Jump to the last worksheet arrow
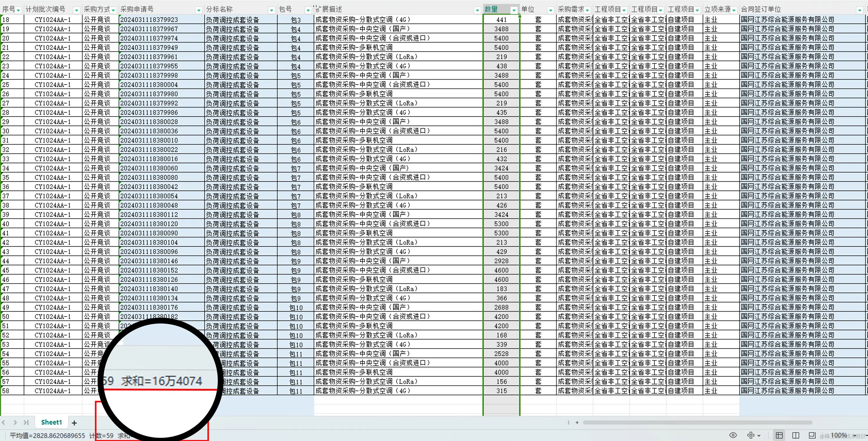Screen dimensions: 868x441 (x=26, y=422)
